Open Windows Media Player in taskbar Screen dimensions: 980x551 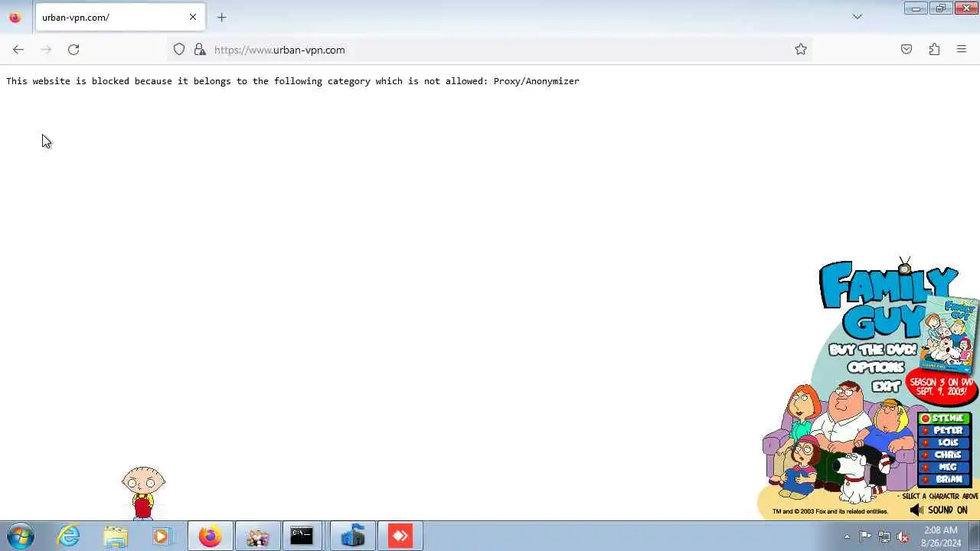point(162,536)
